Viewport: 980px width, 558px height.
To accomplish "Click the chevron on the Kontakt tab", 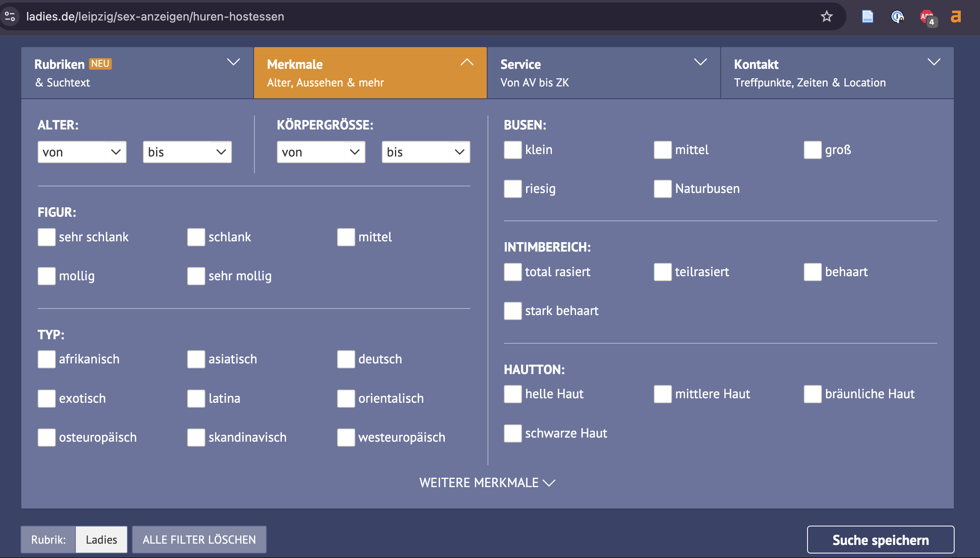I will [x=934, y=62].
